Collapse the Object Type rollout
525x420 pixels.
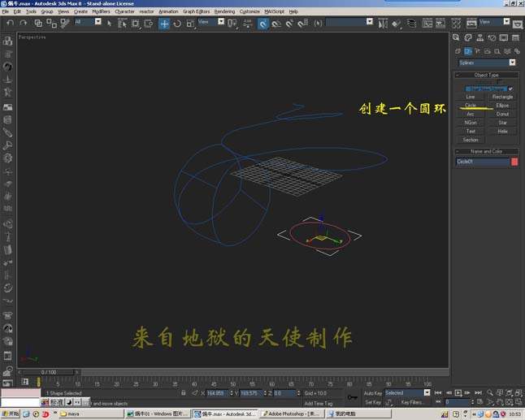click(x=487, y=75)
